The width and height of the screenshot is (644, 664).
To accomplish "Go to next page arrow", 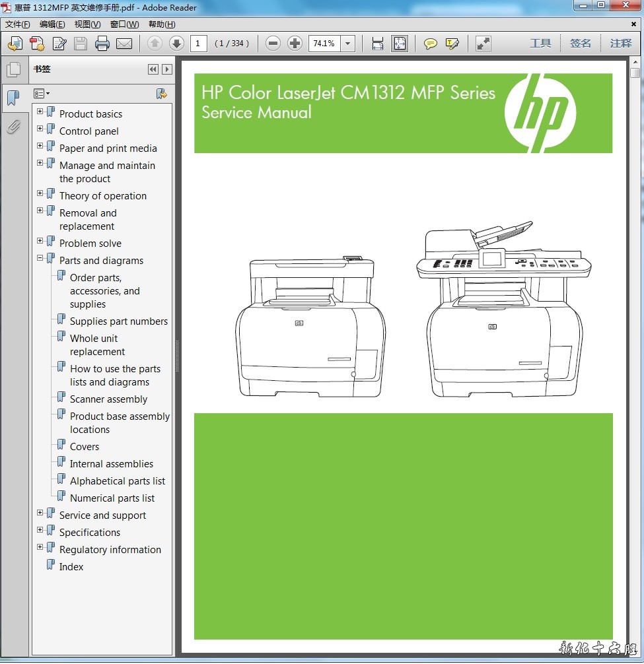I will [176, 44].
